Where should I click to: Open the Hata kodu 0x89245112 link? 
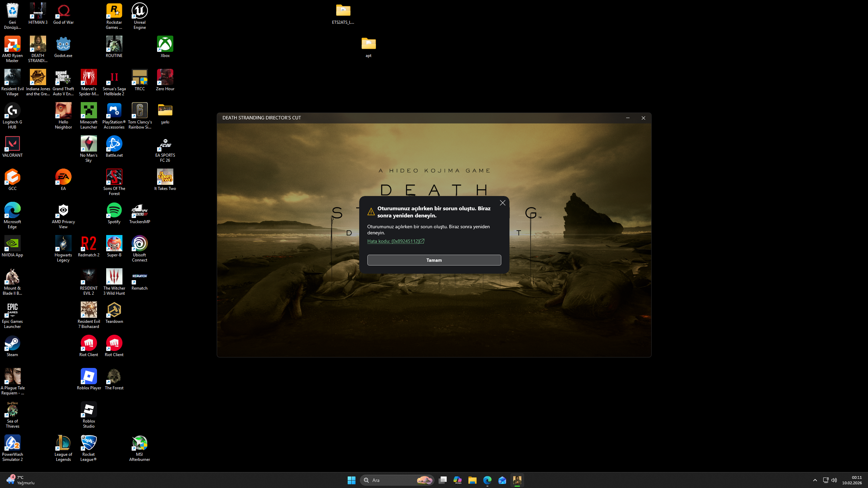click(x=396, y=241)
